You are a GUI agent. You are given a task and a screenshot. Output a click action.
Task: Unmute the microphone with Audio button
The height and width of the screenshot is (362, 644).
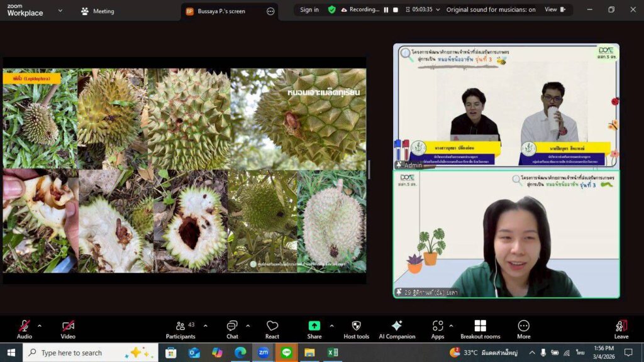[24, 329]
